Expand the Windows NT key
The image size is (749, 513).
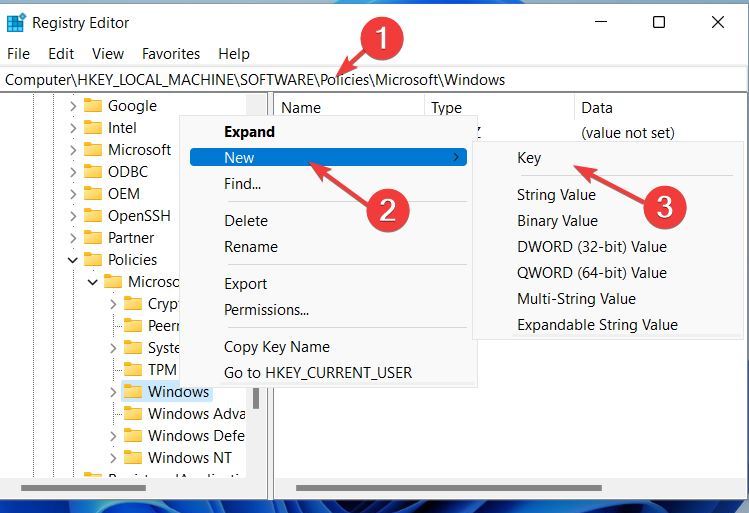113,458
